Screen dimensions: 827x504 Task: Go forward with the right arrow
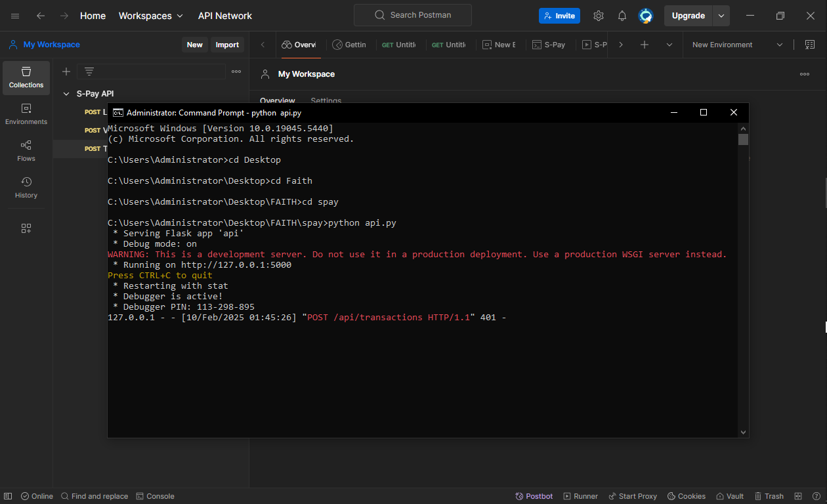pos(64,16)
